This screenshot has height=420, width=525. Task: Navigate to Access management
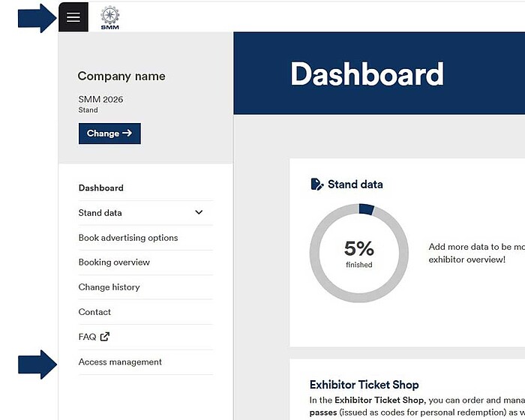pos(120,362)
